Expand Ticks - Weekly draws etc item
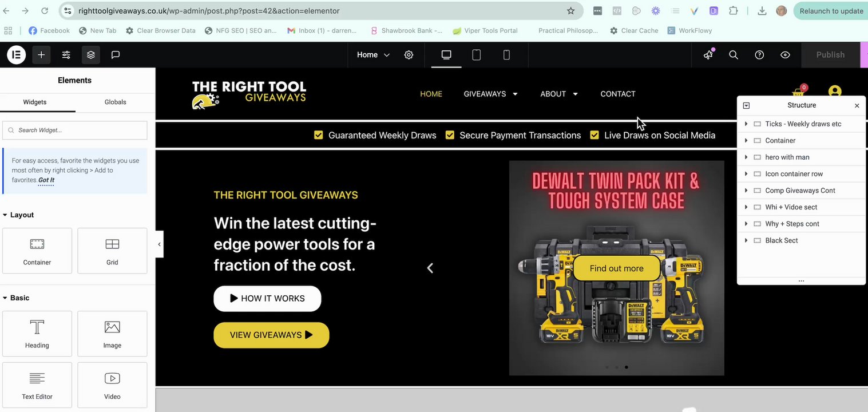The width and height of the screenshot is (868, 412). 746,124
